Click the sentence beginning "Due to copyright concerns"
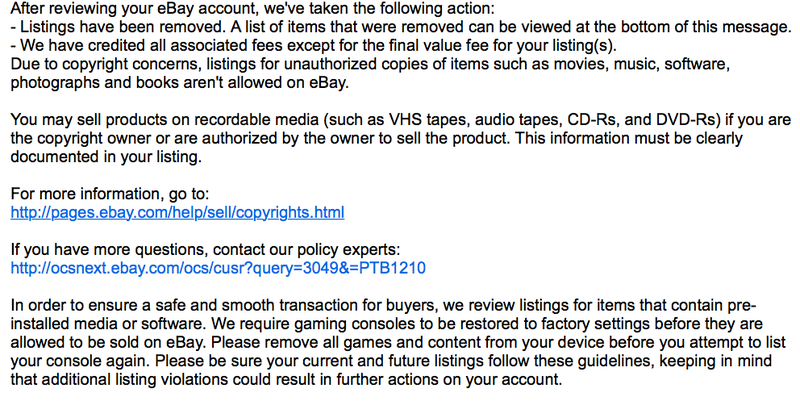 tap(370, 64)
